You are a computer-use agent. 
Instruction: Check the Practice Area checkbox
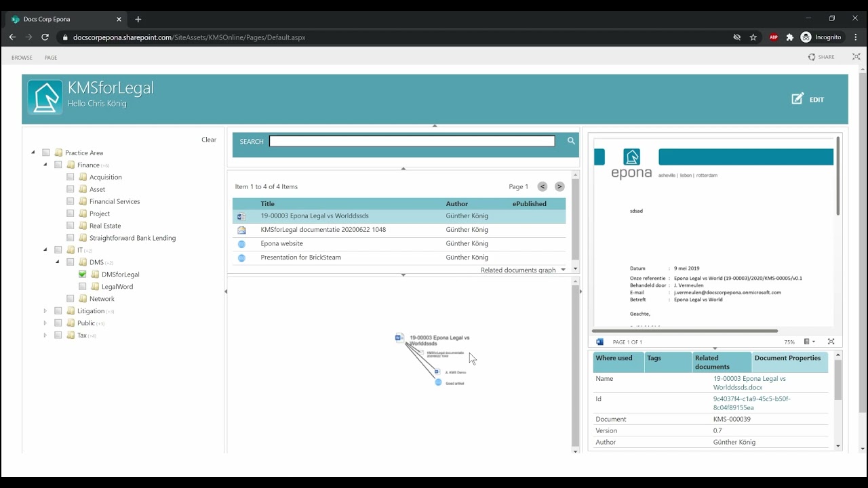tap(46, 153)
